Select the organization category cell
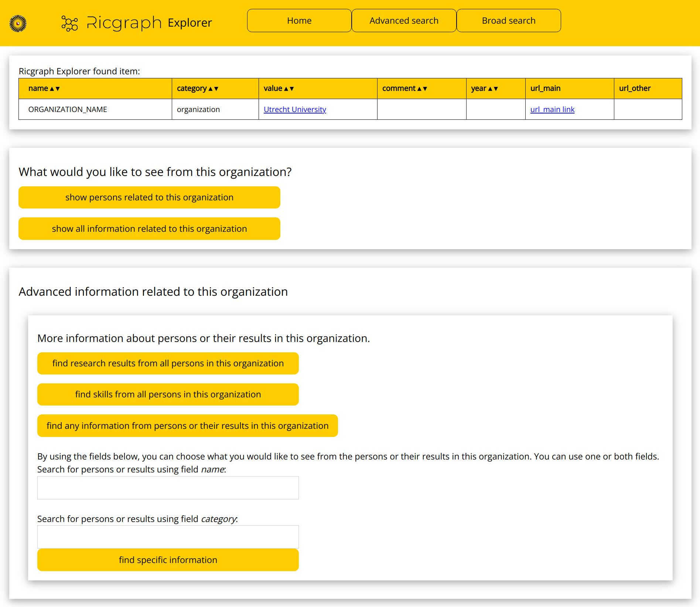This screenshot has height=607, width=700. [215, 109]
